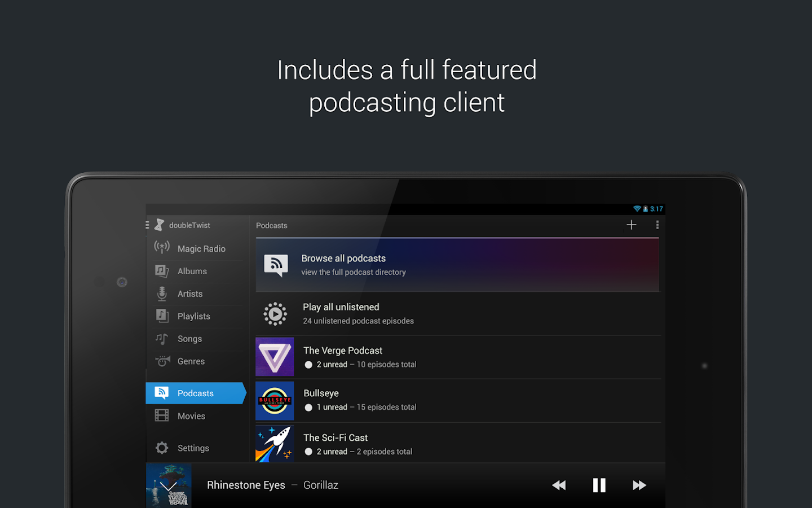This screenshot has height=508, width=812.
Task: Open The Verge Podcast thumbnail
Action: click(275, 357)
